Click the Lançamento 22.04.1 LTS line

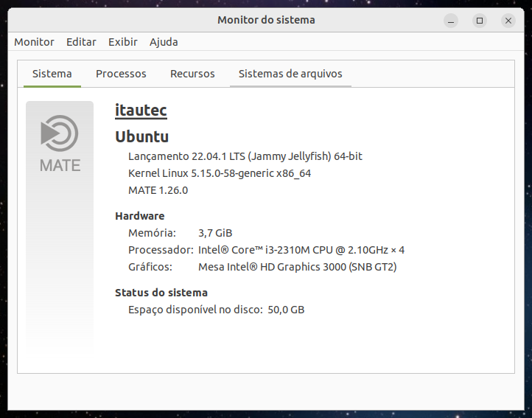tap(245, 156)
